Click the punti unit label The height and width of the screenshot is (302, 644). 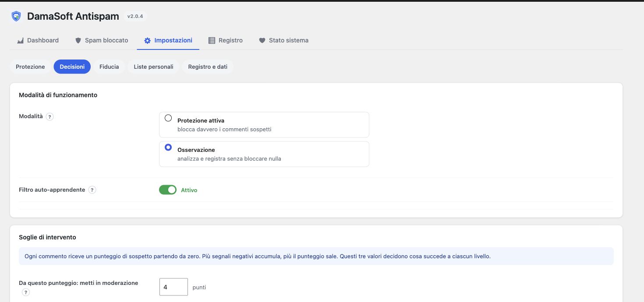199,288
